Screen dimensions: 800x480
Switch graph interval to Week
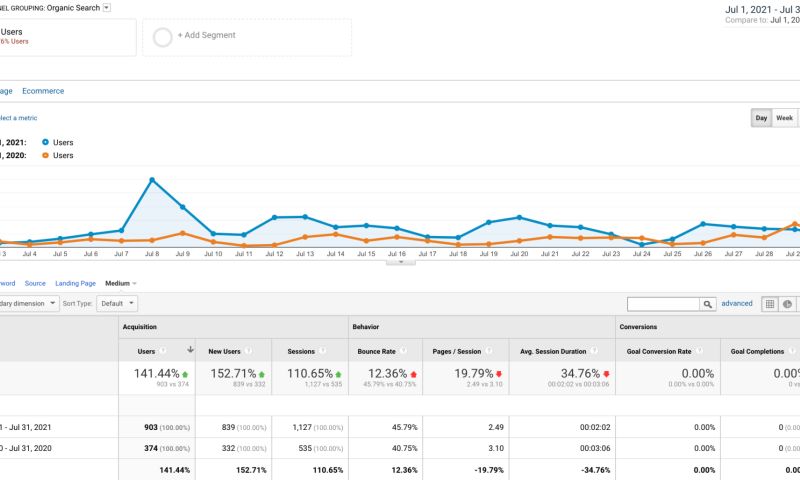[x=785, y=118]
